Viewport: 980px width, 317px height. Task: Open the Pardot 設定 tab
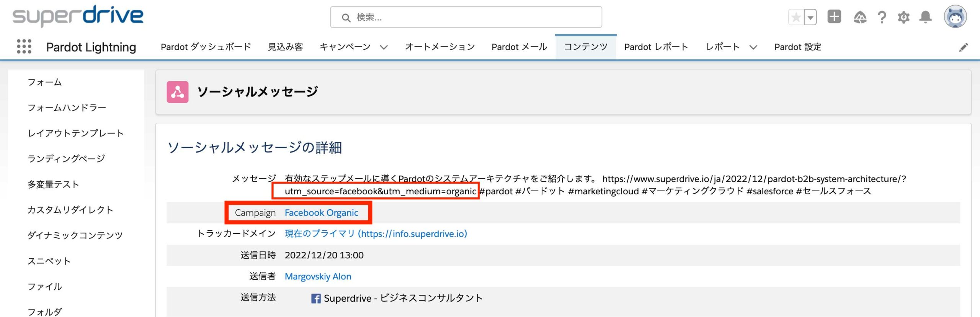(x=798, y=47)
